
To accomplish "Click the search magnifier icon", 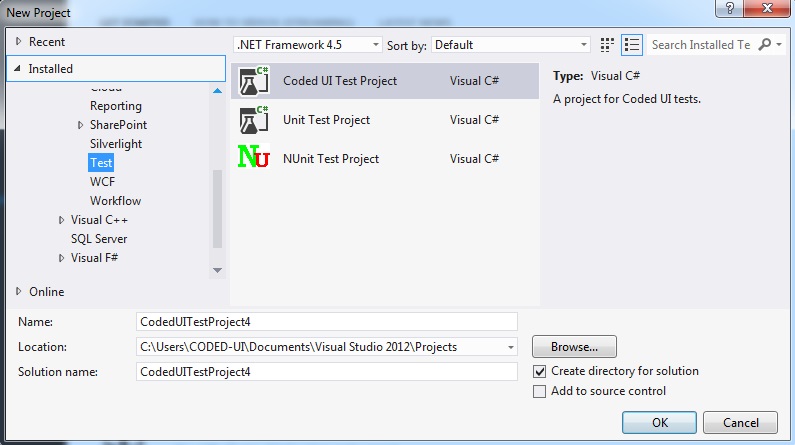I will (x=765, y=45).
